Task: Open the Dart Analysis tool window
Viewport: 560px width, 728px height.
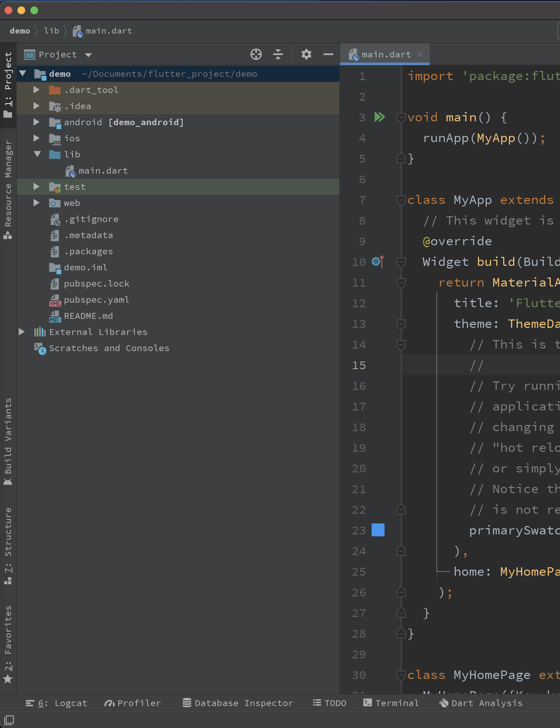Action: coord(481,703)
